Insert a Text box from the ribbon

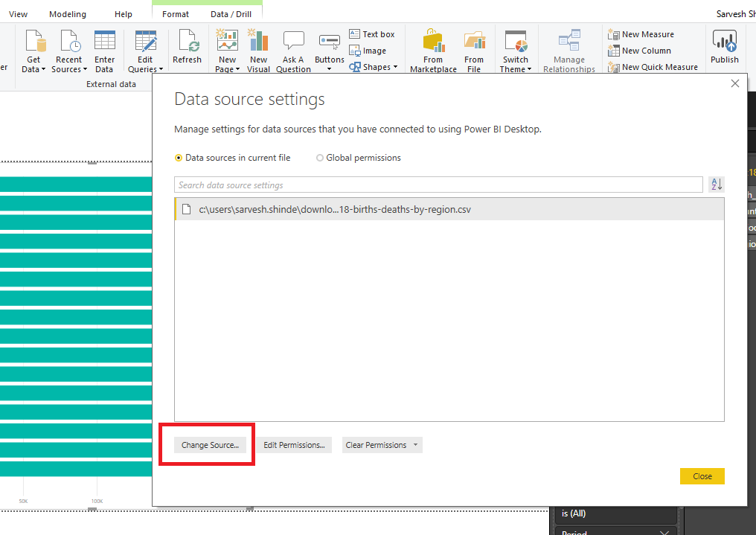coord(372,33)
